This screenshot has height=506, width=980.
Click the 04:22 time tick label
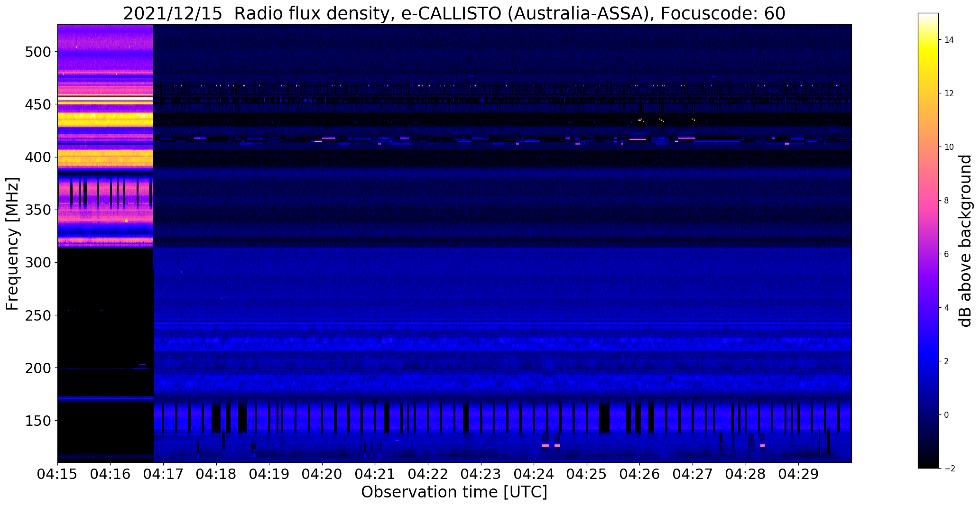[428, 474]
